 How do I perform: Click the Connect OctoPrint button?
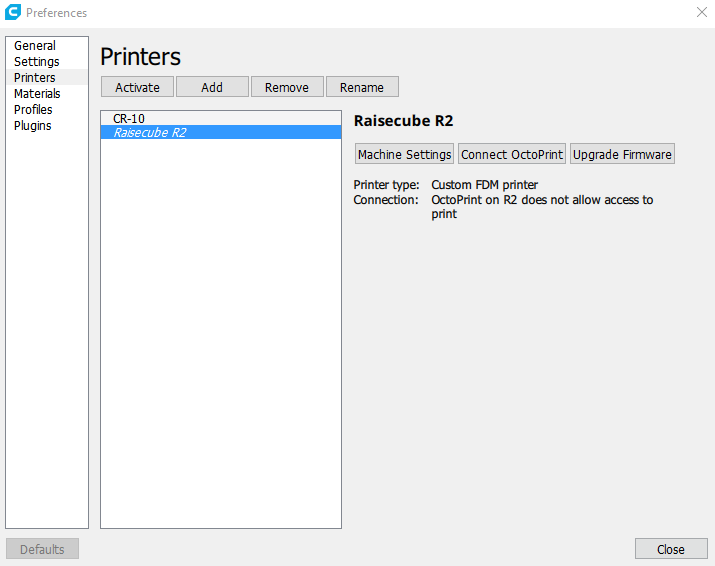512,154
